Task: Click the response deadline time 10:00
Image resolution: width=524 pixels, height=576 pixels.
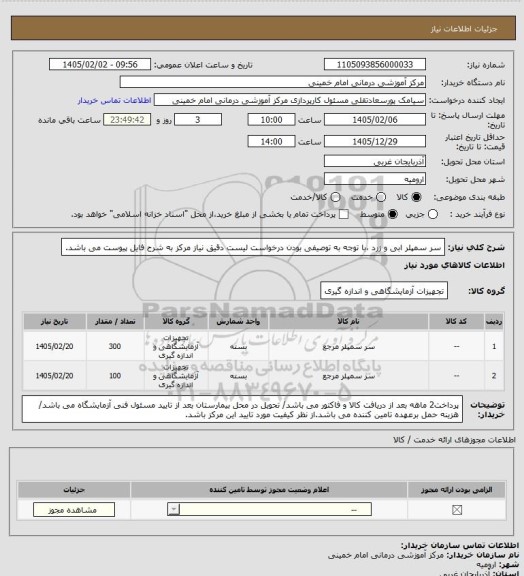Action: (x=271, y=120)
